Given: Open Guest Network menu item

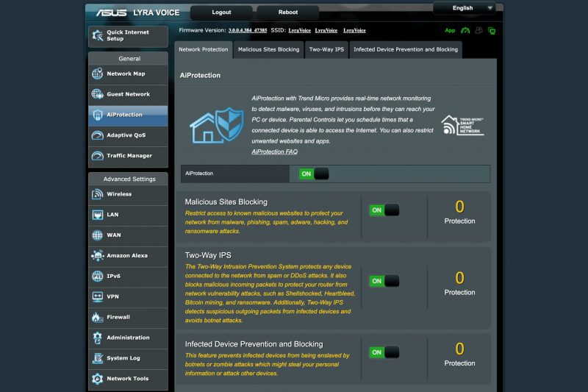Looking at the screenshot, I should pyautogui.click(x=128, y=94).
